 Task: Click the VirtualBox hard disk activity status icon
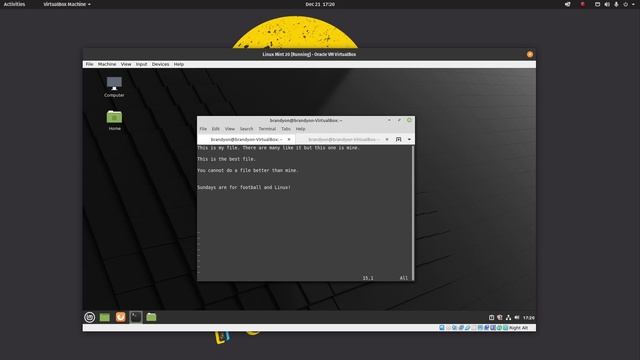pos(442,328)
